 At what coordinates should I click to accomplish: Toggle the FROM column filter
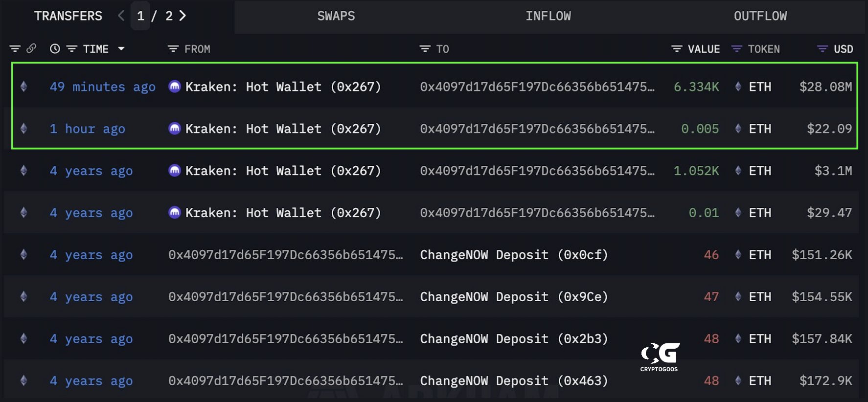[173, 49]
